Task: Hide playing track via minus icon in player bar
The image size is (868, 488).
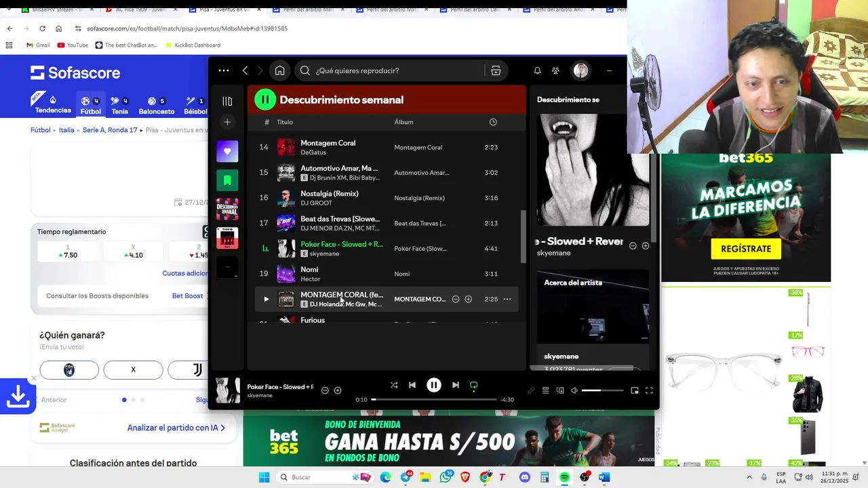Action: (325, 390)
